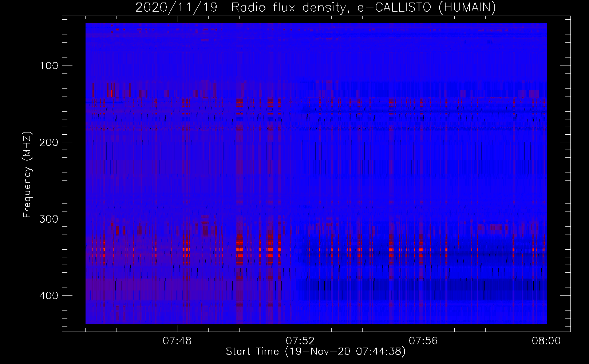Image resolution: width=589 pixels, height=364 pixels.
Task: Click the 07:48 time tick label
Action: [x=177, y=341]
